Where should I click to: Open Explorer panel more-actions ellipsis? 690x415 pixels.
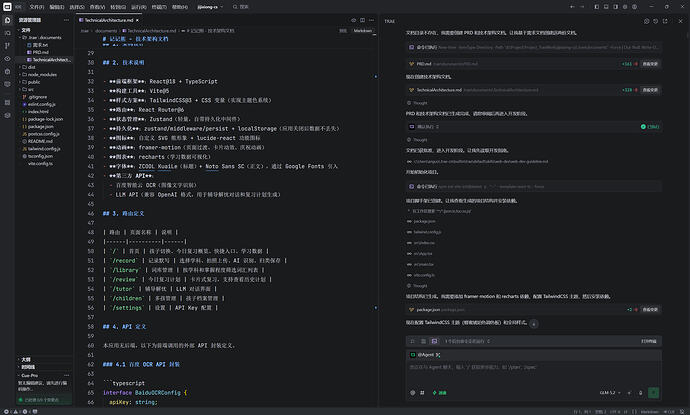[x=66, y=20]
